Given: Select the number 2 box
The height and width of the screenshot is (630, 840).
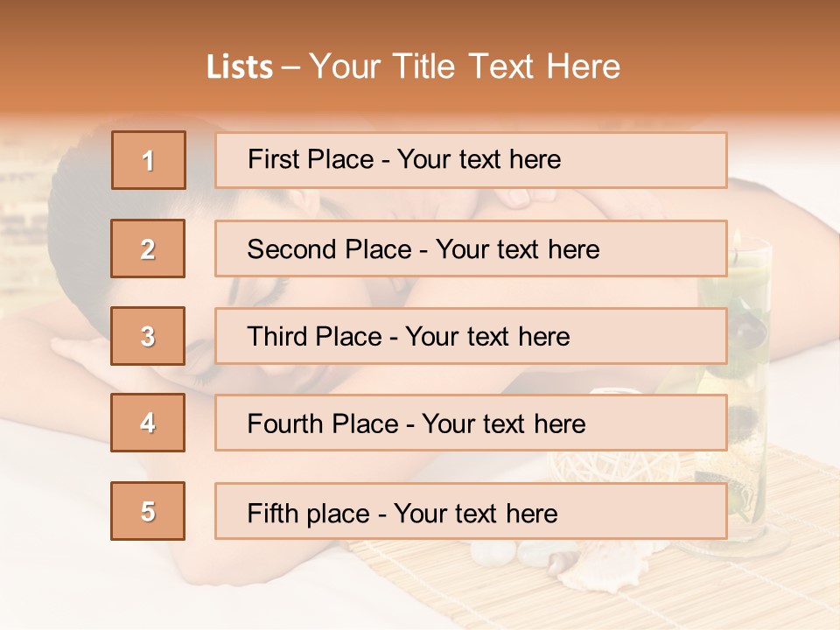Looking at the screenshot, I should (149, 248).
